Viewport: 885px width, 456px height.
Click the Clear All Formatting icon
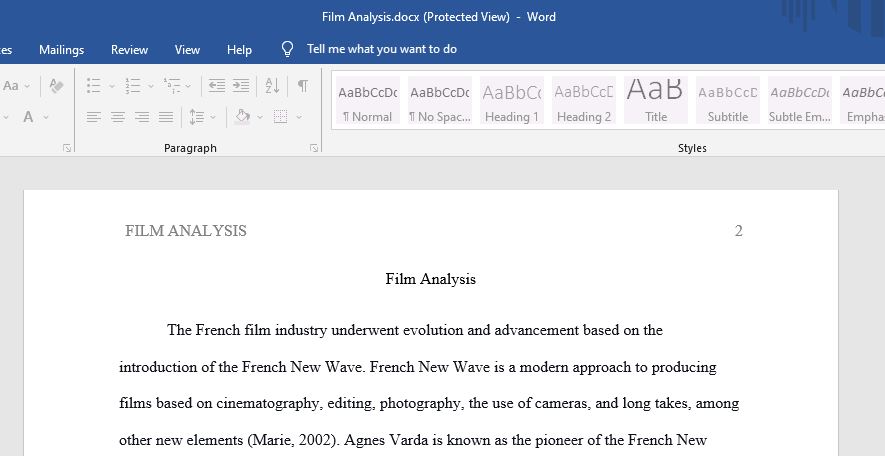coord(56,86)
